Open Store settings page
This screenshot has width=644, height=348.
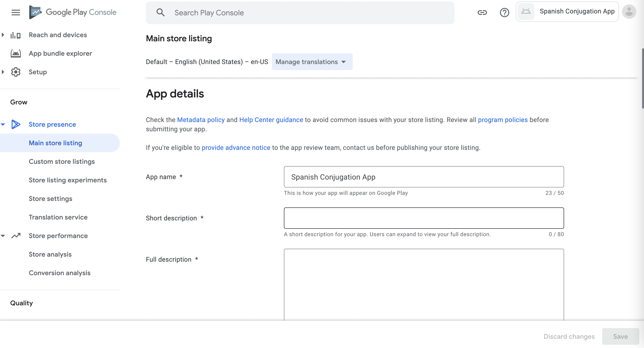(50, 199)
